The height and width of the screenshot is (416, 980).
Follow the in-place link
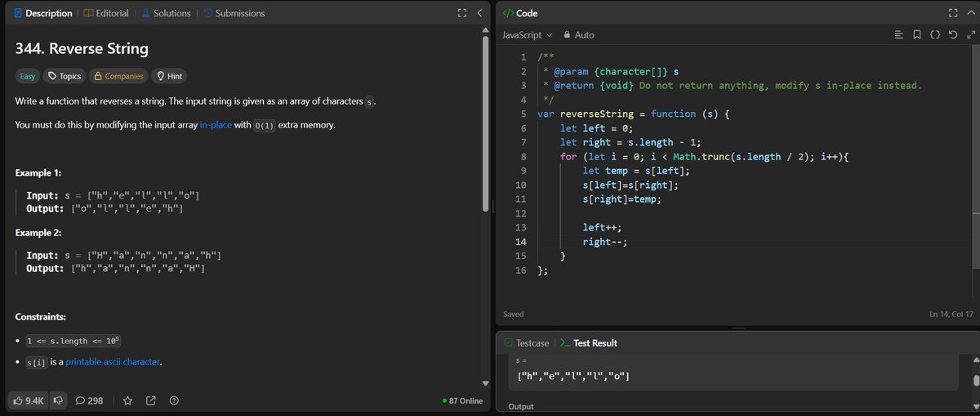[216, 125]
